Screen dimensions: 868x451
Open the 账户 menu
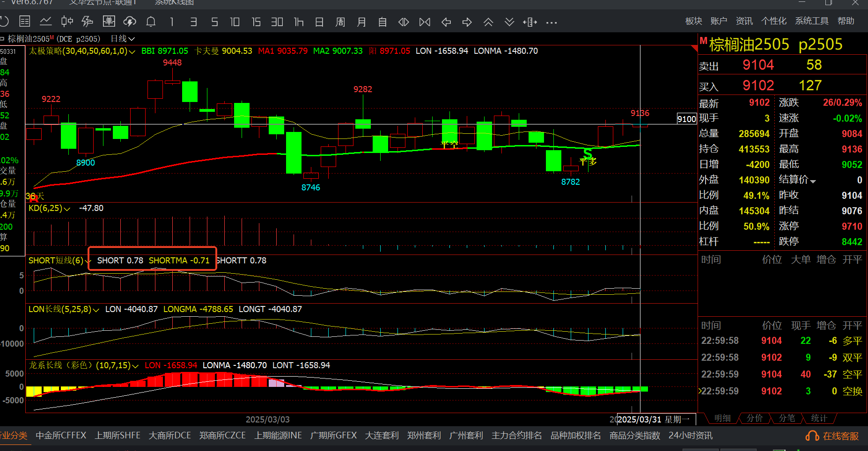coord(719,21)
